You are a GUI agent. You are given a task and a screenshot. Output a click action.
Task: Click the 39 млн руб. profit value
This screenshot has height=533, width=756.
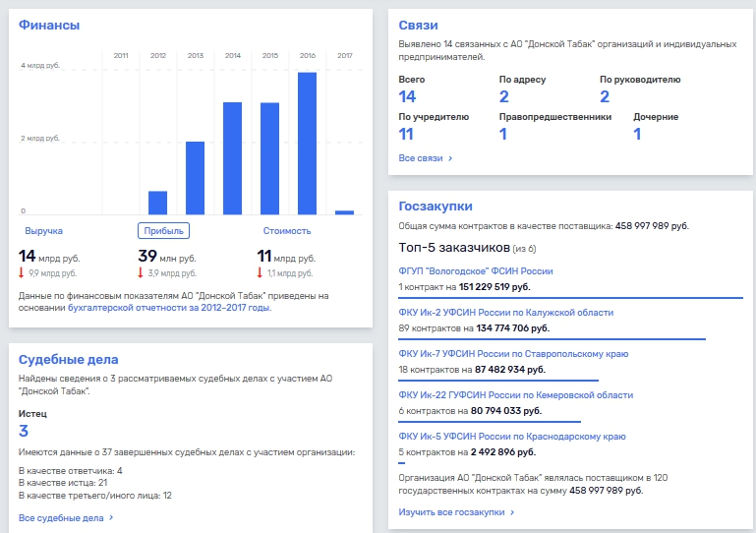tap(167, 256)
